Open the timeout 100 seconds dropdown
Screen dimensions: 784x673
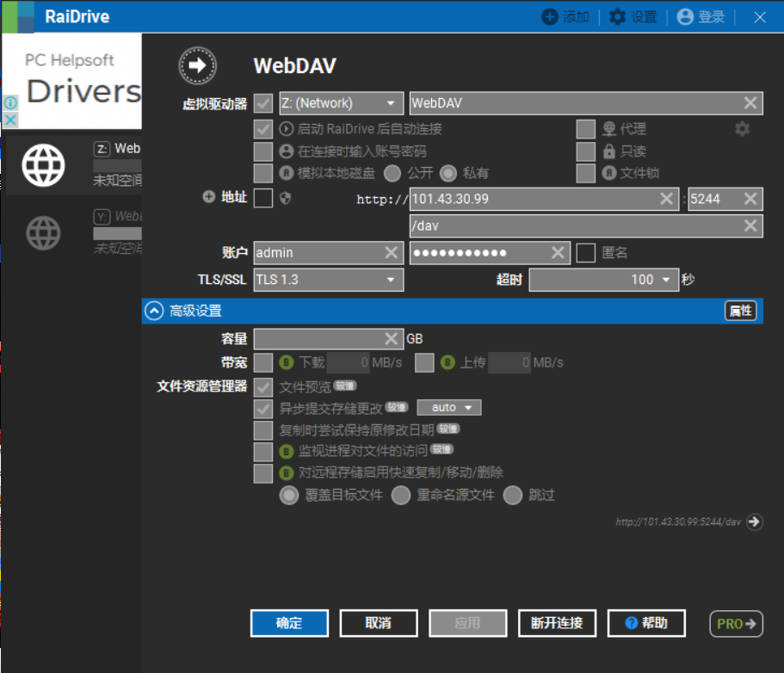click(x=604, y=280)
